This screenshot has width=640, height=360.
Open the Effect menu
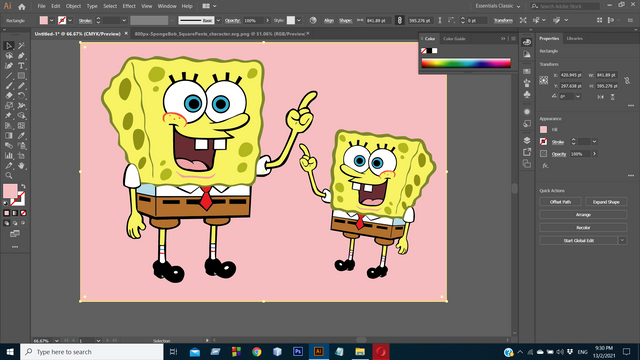tap(129, 6)
